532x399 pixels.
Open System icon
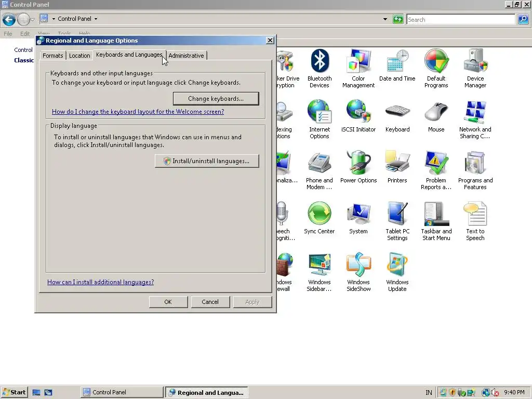click(x=358, y=218)
